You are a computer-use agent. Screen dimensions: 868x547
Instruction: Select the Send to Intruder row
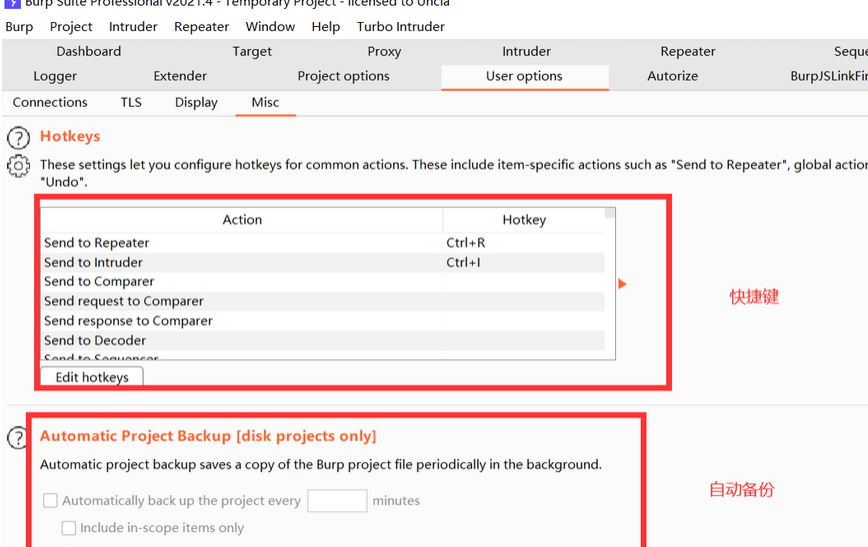[x=323, y=262]
